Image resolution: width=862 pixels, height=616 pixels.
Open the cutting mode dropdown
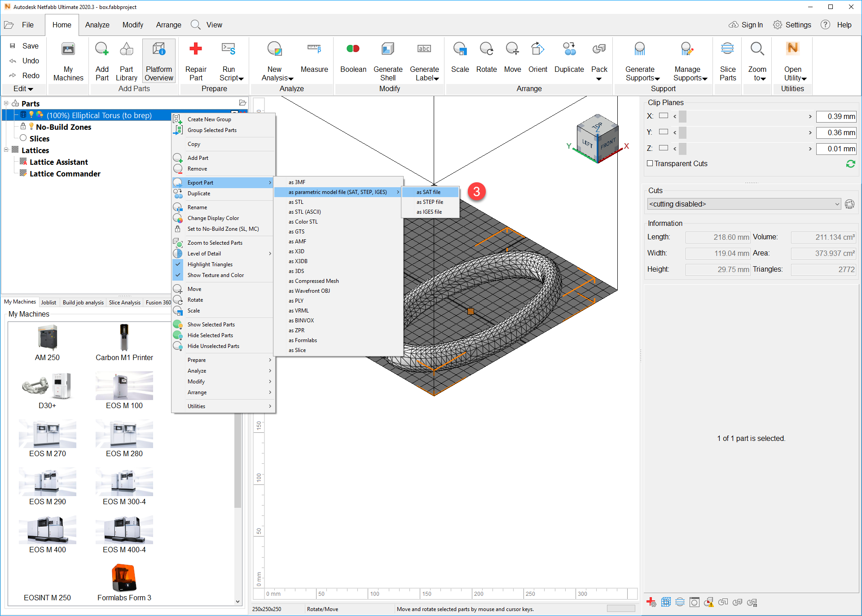coord(838,204)
